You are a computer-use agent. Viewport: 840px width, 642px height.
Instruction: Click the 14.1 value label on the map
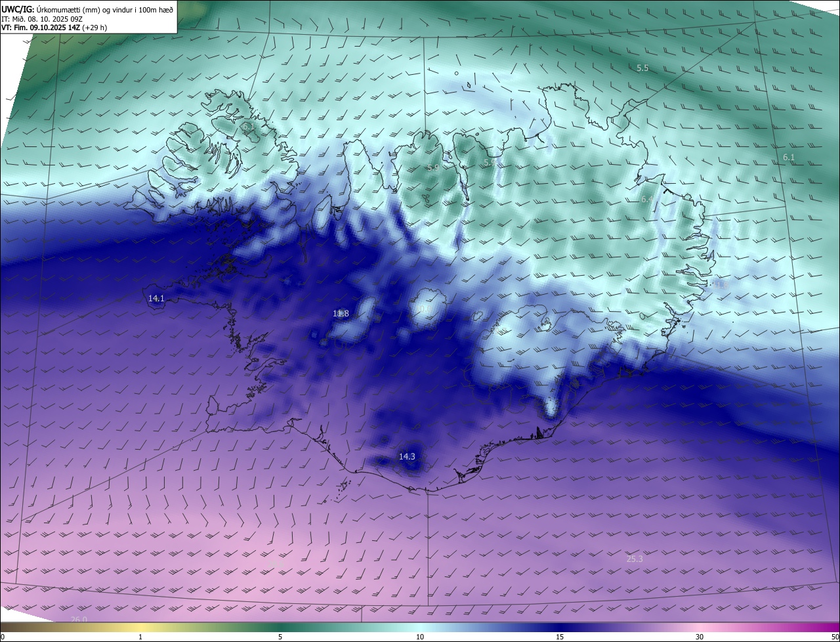point(156,298)
